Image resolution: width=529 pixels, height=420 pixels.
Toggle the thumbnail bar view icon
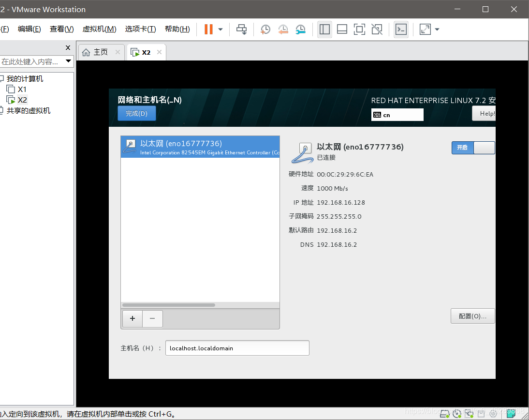tap(342, 30)
